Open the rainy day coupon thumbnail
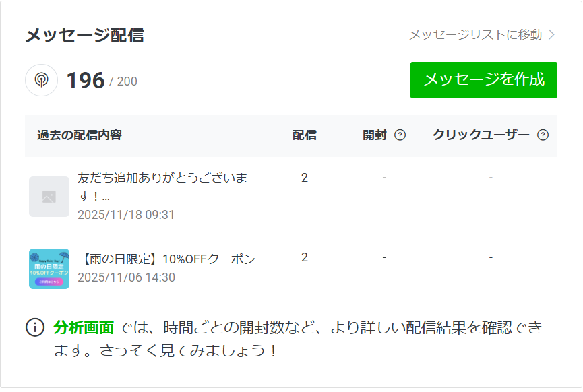 [x=49, y=269]
